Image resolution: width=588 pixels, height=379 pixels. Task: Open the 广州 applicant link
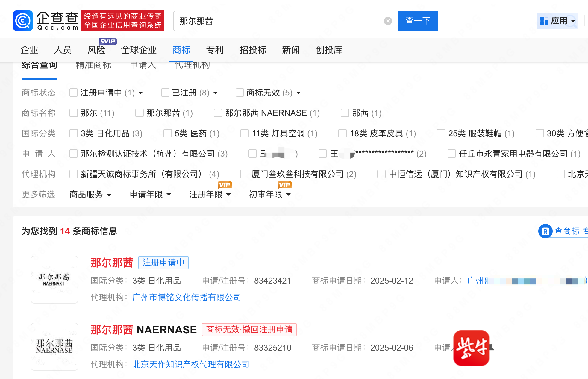coord(527,281)
